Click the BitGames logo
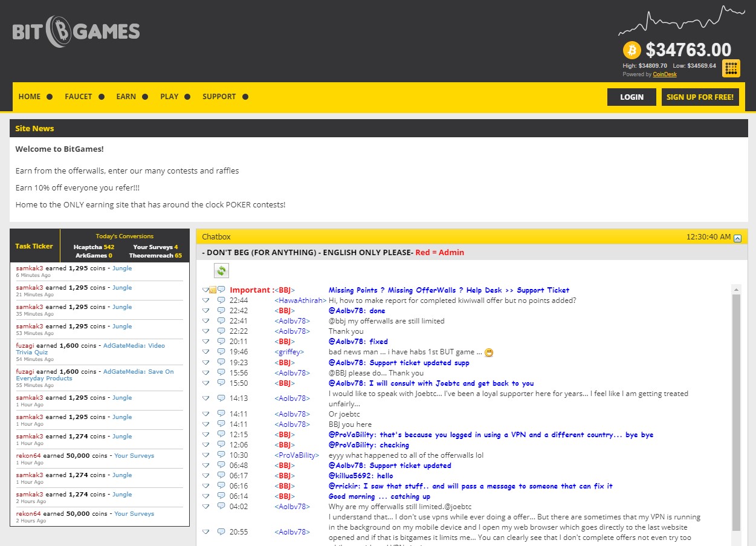The width and height of the screenshot is (756, 546). click(76, 31)
